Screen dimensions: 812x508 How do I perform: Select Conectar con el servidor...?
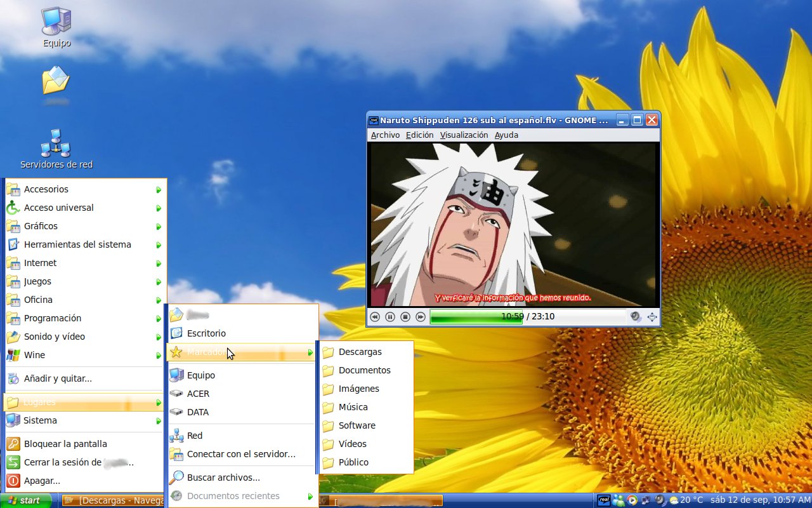tap(241, 454)
